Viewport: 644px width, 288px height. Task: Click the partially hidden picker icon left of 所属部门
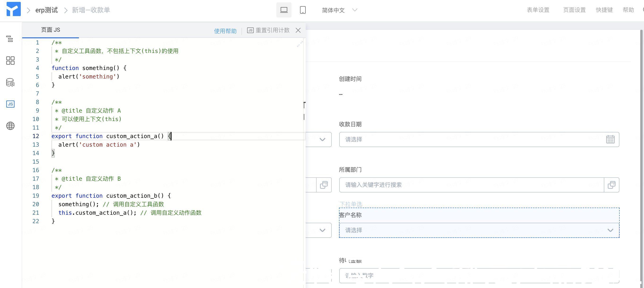324,185
